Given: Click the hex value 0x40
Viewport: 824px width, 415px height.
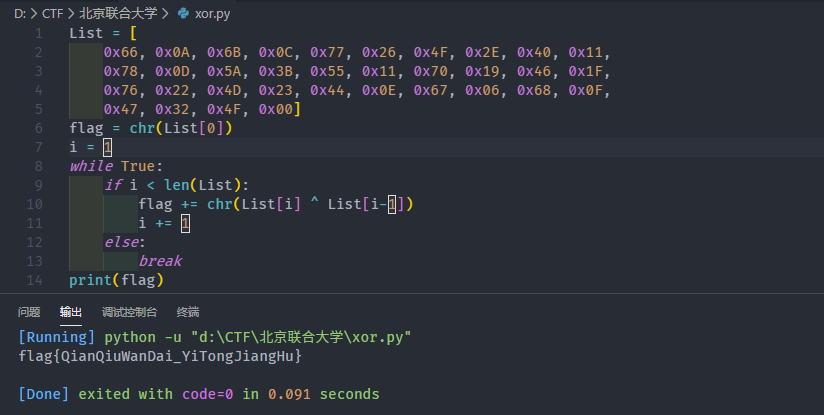Looking at the screenshot, I should pos(534,53).
